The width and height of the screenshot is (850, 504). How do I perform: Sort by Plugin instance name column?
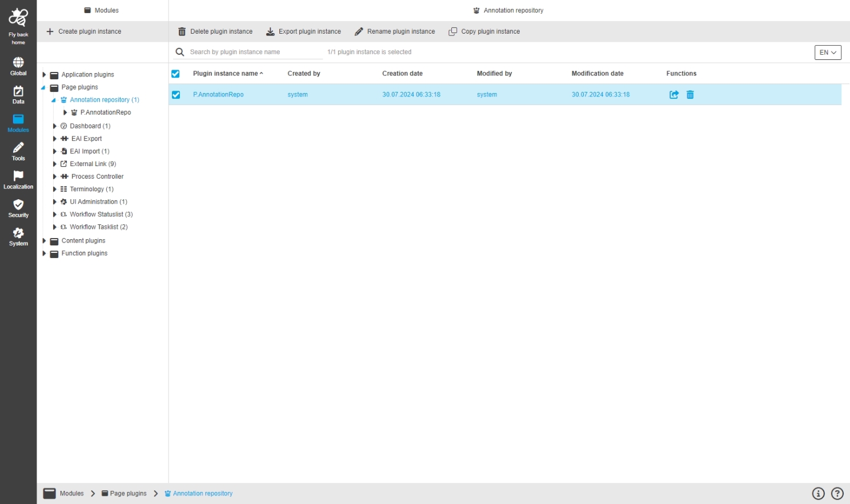point(228,74)
